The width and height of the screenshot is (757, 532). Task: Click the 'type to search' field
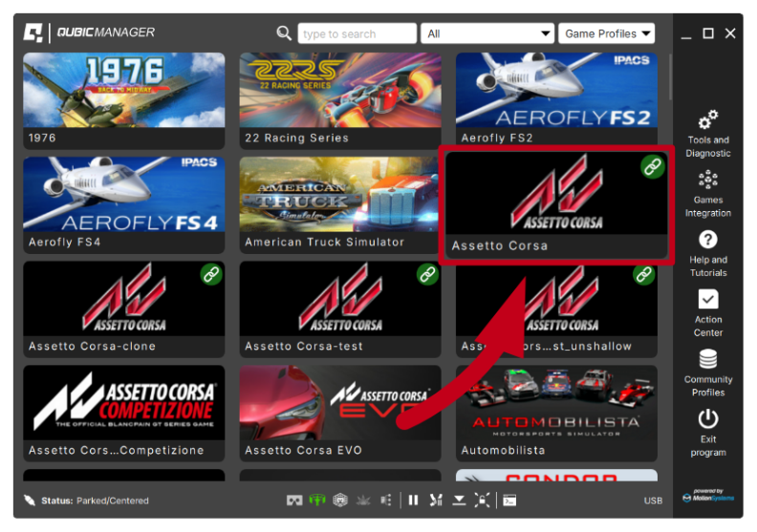(x=357, y=33)
